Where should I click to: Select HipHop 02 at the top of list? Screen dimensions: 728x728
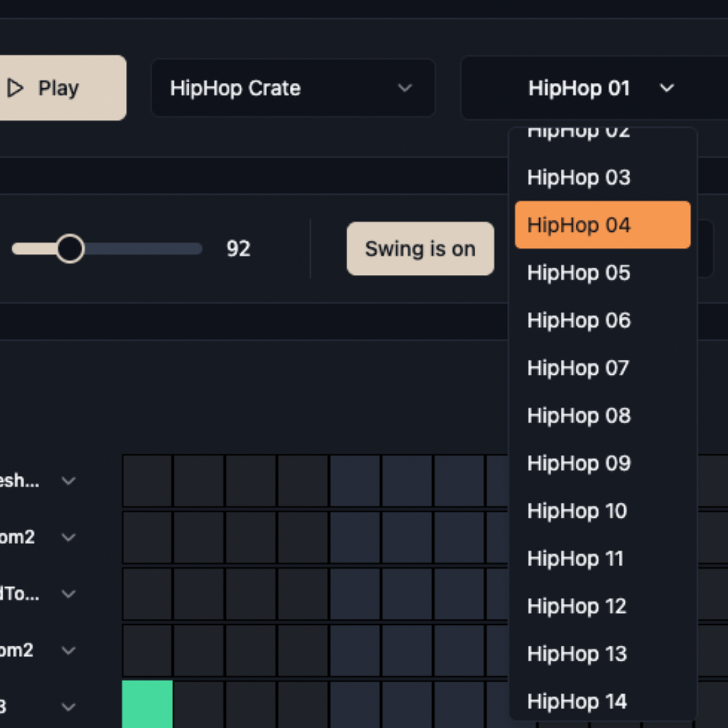point(603,132)
